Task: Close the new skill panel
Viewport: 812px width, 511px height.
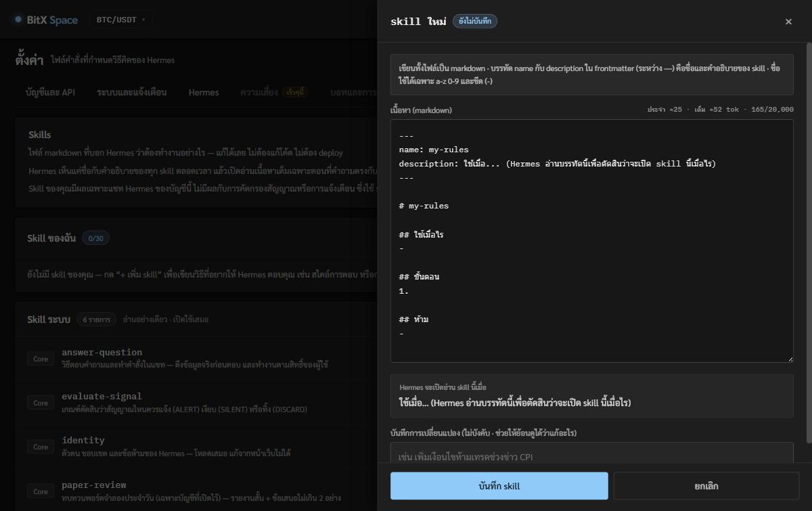Action: [x=788, y=22]
